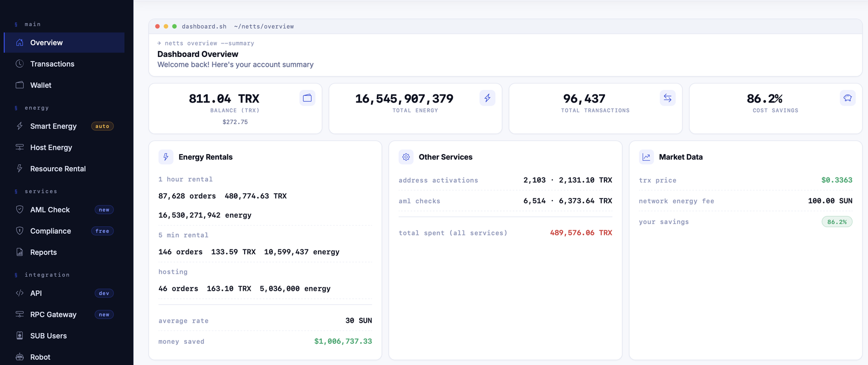Go to the Transactions page
This screenshot has height=365, width=868.
(x=64, y=63)
